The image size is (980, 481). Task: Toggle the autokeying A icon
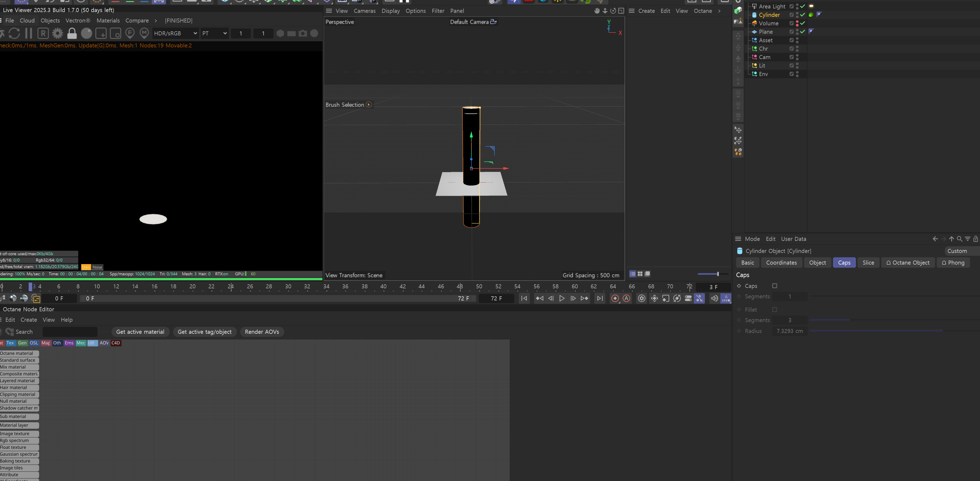pos(627,299)
